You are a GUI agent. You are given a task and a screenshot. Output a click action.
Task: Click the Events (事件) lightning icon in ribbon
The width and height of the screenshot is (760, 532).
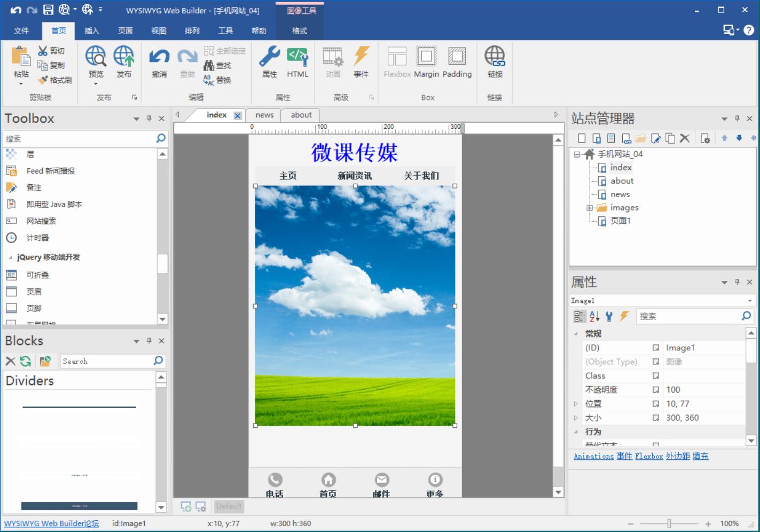(361, 57)
